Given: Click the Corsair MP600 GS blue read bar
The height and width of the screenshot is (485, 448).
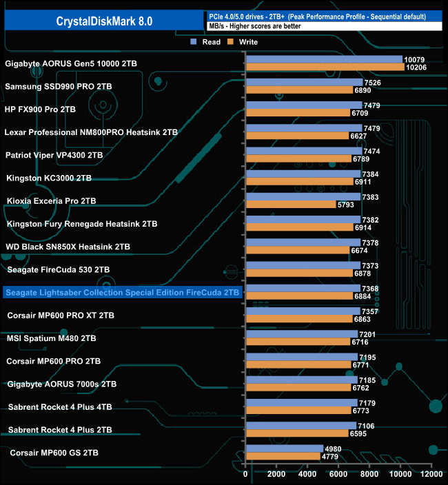Looking at the screenshot, I should tap(285, 448).
